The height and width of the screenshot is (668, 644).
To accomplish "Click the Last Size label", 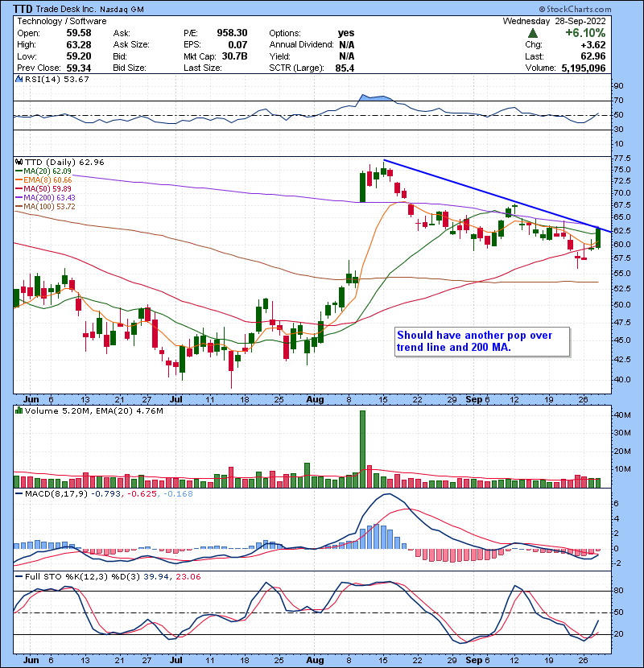I will click(202, 68).
